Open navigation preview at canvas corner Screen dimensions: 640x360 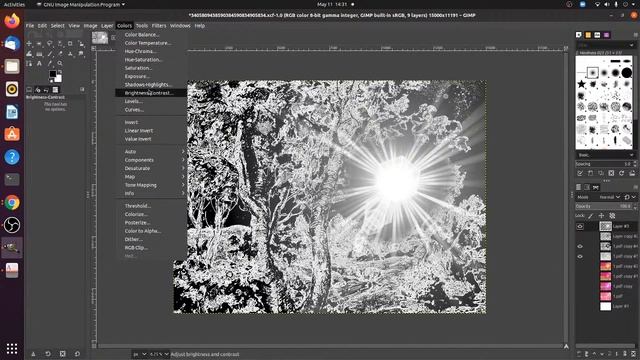click(566, 347)
